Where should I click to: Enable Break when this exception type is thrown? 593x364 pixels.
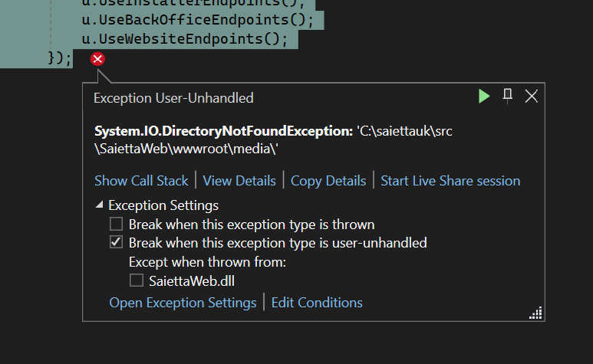tap(116, 225)
